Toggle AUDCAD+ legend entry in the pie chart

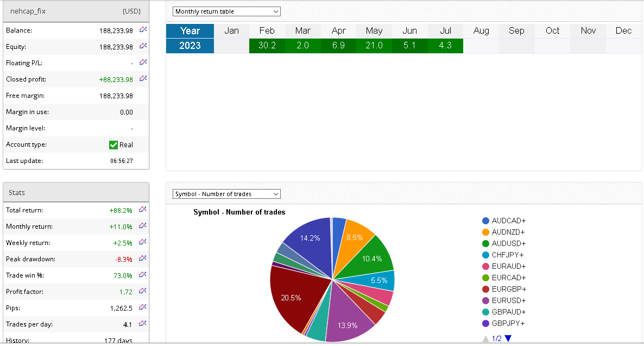[508, 221]
